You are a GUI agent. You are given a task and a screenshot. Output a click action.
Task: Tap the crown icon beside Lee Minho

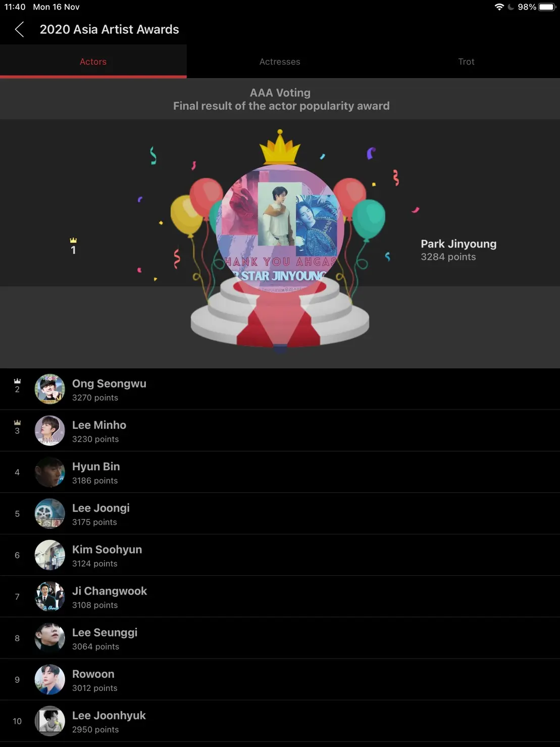pos(17,423)
